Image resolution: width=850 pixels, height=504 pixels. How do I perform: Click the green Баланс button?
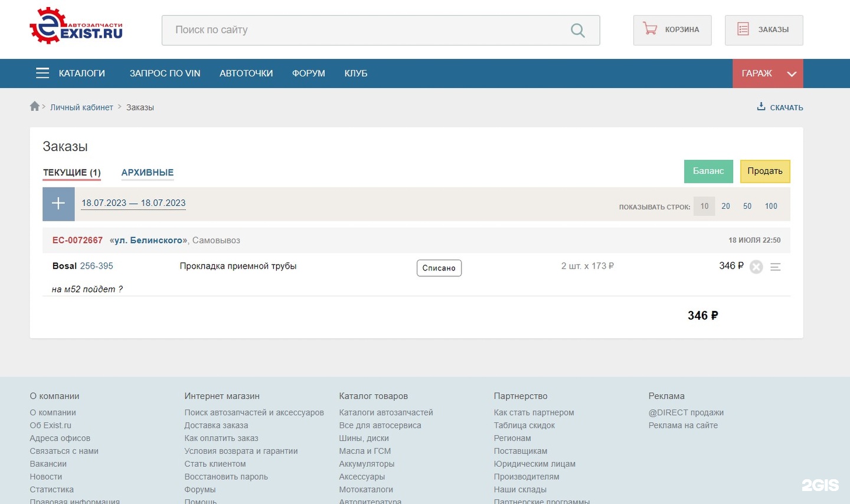pyautogui.click(x=708, y=171)
